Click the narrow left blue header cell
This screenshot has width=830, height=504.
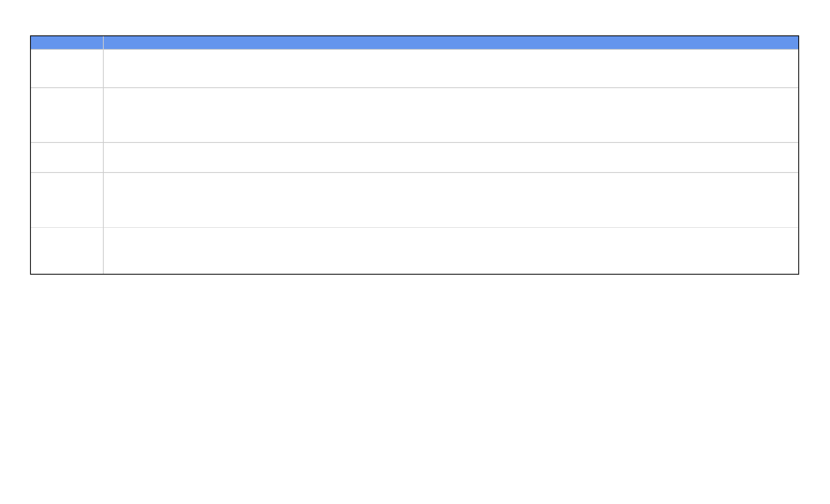click(67, 43)
